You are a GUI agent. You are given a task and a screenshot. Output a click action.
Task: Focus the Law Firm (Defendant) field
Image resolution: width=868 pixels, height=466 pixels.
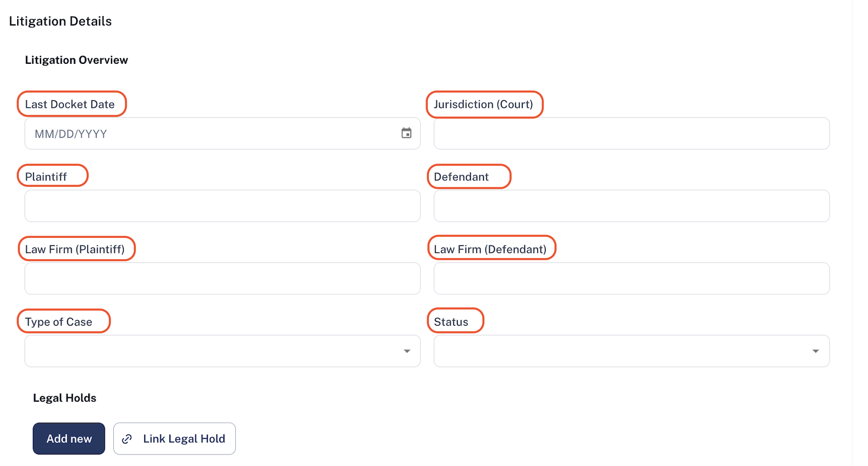(x=632, y=278)
